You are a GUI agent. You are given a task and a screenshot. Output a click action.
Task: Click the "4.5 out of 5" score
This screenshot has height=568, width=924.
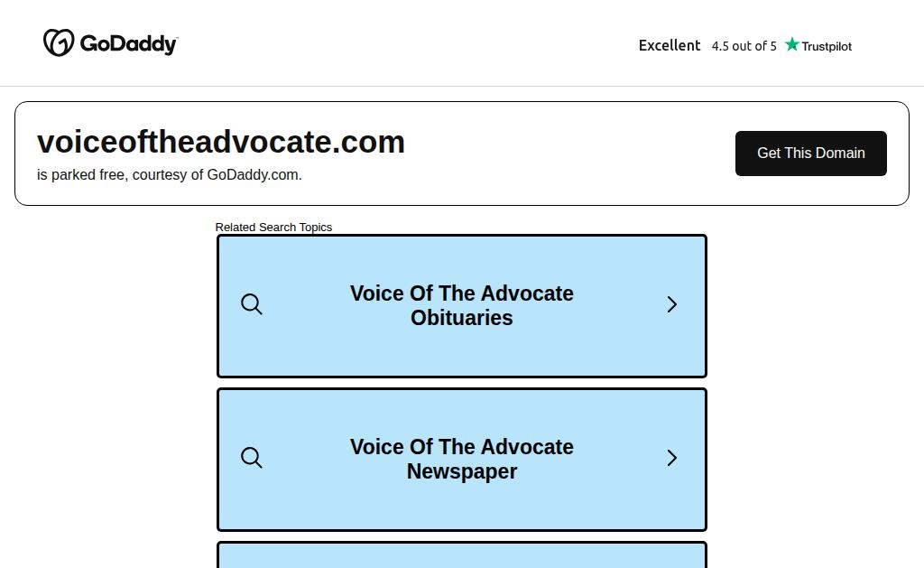pos(744,46)
